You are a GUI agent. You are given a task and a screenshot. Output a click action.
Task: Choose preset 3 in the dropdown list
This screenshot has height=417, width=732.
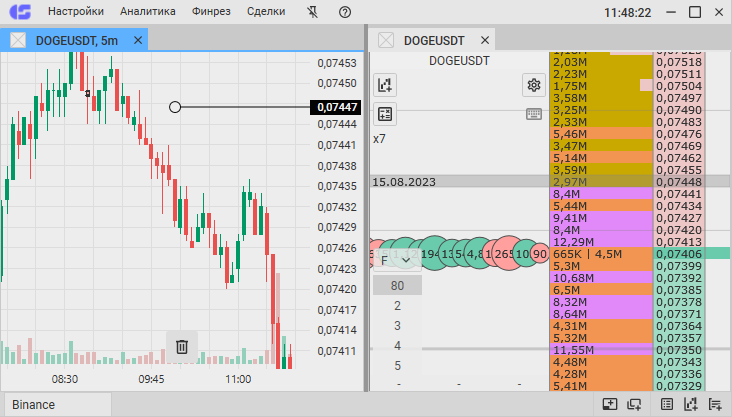click(397, 325)
